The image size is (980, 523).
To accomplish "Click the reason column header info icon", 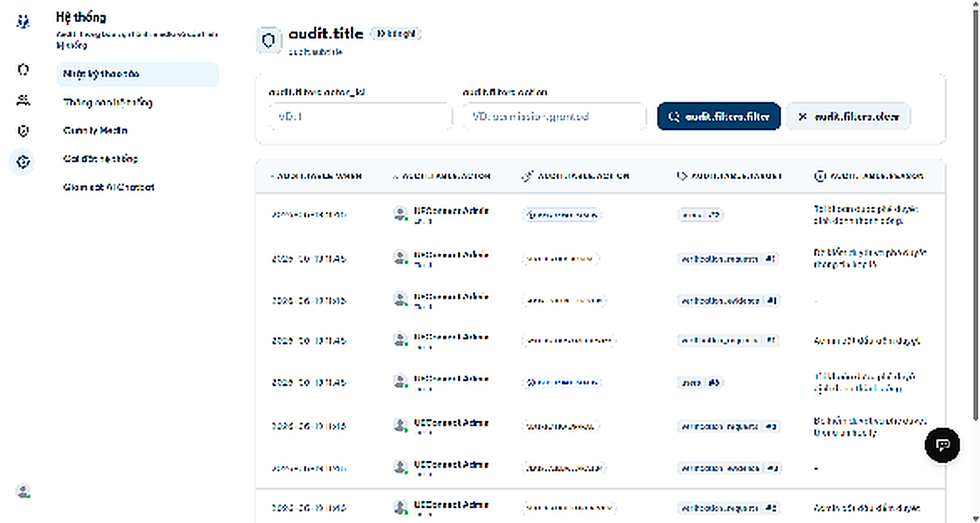I will 819,176.
